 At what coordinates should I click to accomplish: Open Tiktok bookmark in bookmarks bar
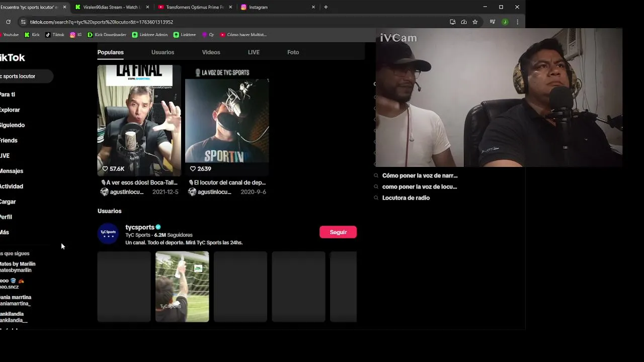55,35
